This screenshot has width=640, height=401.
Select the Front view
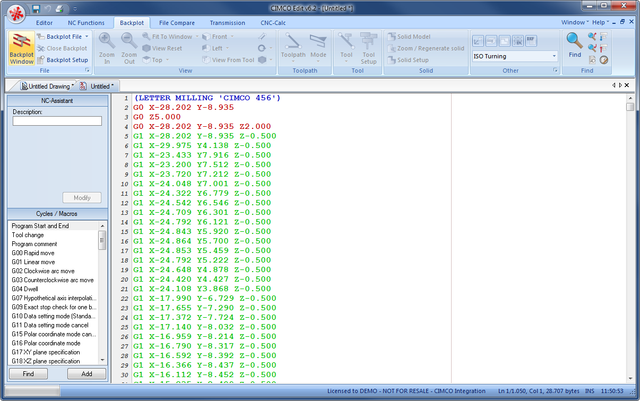pos(218,36)
